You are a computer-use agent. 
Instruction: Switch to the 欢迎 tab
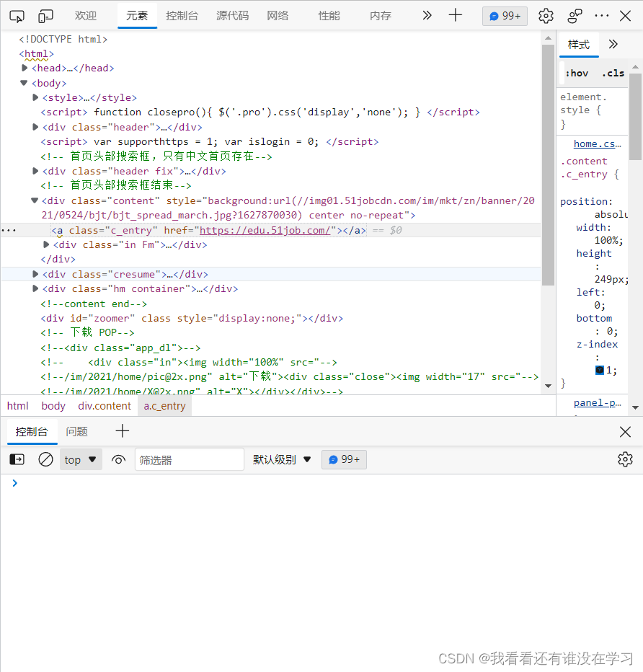click(86, 16)
